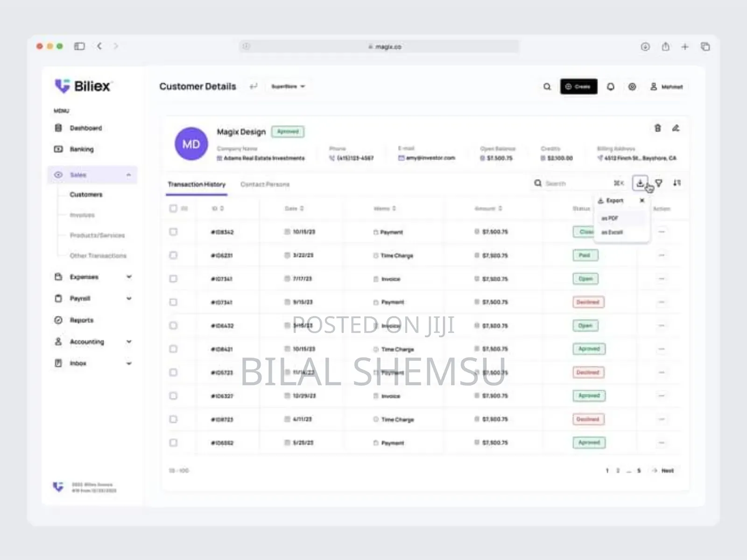Open the settings gear icon
The image size is (747, 560).
coord(632,87)
